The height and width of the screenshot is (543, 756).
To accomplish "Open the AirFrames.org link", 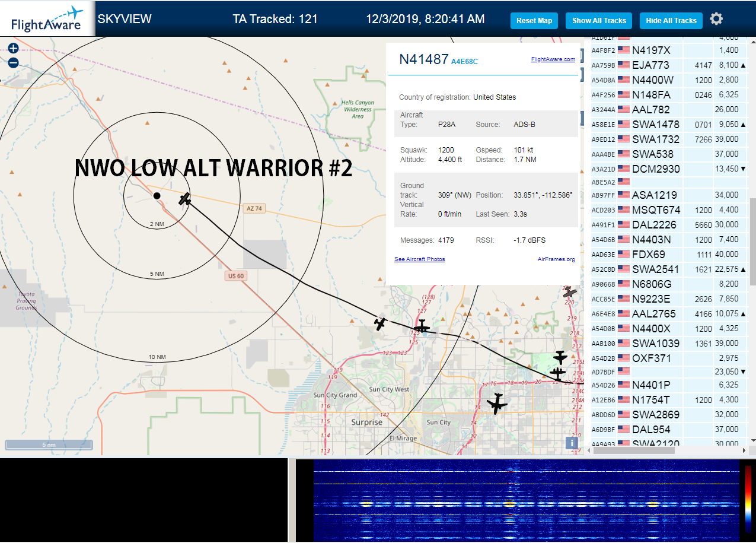I will click(x=556, y=259).
